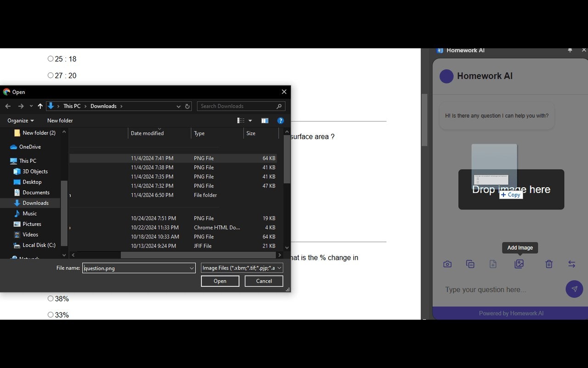Select the Chrome HTML Document row
588x368 pixels.
(x=173, y=227)
